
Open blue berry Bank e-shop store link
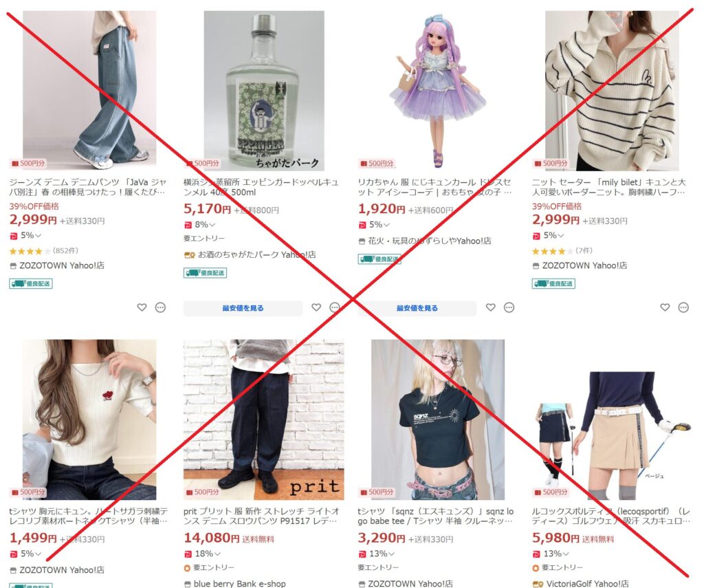click(x=235, y=583)
